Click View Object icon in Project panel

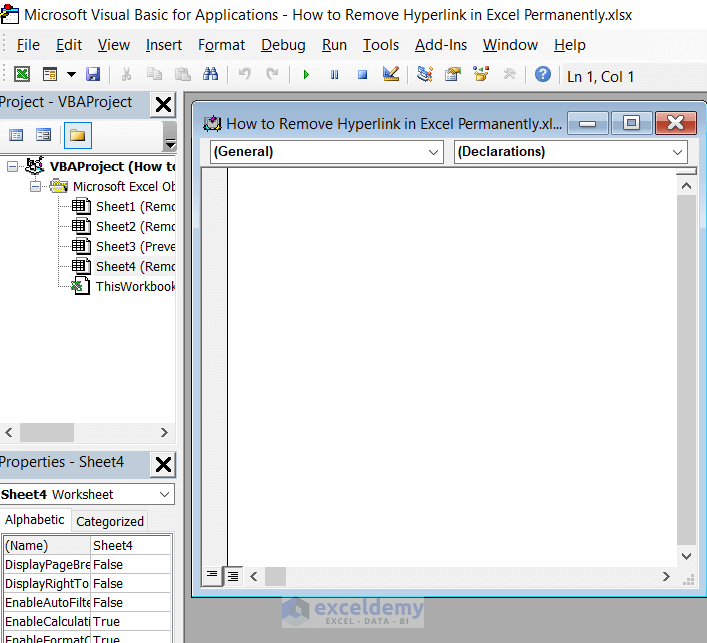tap(44, 135)
